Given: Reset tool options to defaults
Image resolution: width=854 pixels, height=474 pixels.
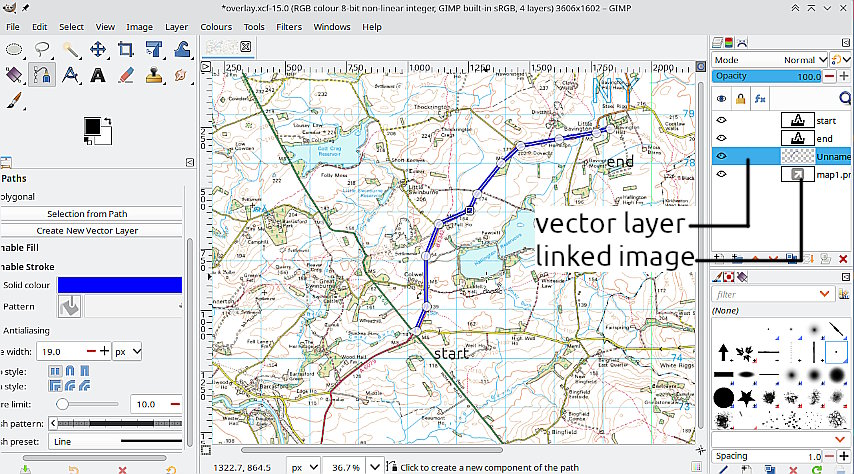Looking at the screenshot, I should pos(171,469).
